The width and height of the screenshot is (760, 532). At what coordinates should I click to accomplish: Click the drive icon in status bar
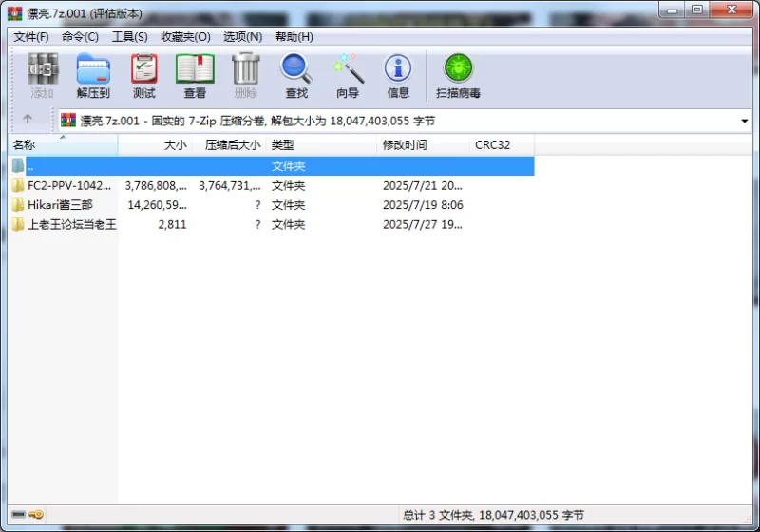[x=18, y=514]
